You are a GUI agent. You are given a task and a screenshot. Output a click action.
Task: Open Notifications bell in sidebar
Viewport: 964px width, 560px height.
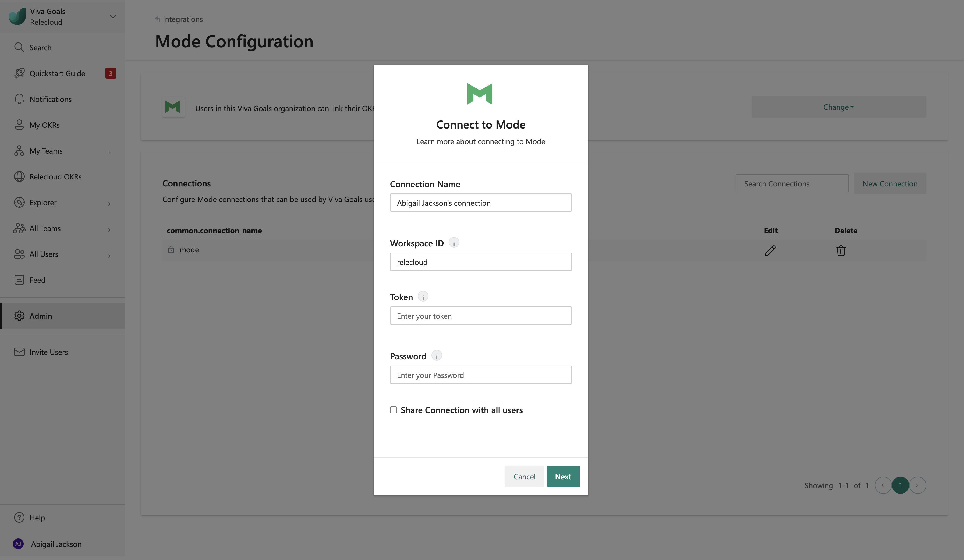point(50,99)
